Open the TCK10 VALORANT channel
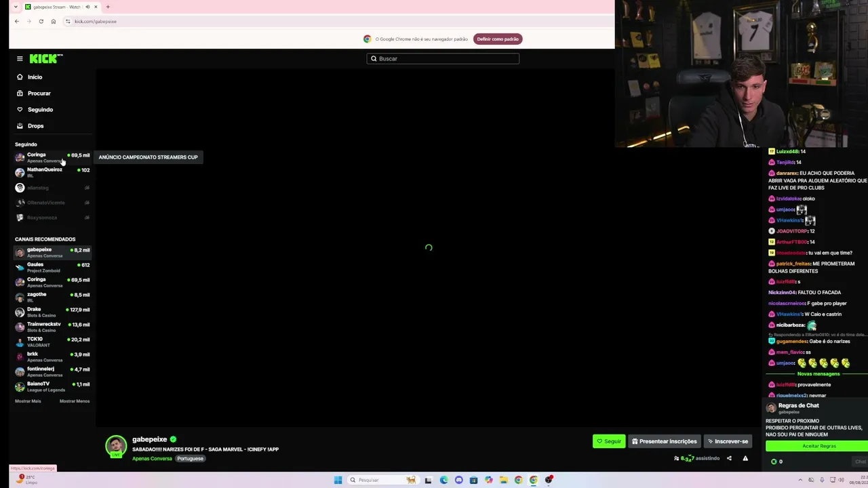The width and height of the screenshot is (868, 488). 52,342
